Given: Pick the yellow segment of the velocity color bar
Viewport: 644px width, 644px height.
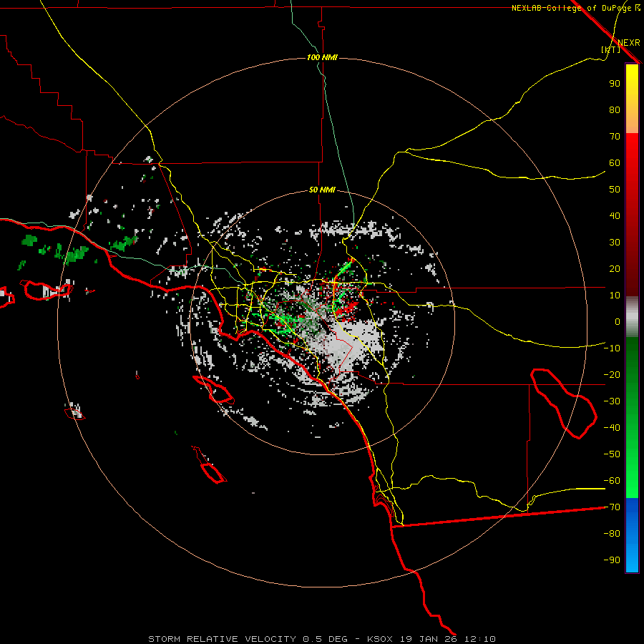Looking at the screenshot, I should tap(632, 99).
